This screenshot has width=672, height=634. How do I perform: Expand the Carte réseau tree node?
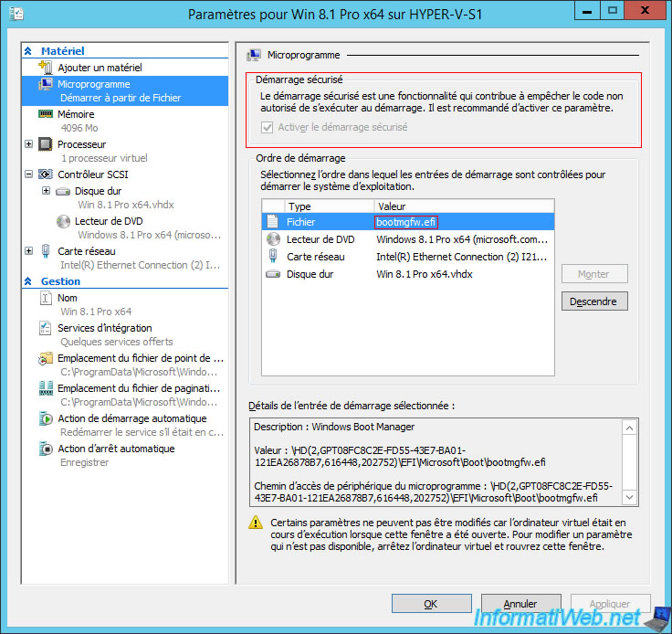point(28,251)
